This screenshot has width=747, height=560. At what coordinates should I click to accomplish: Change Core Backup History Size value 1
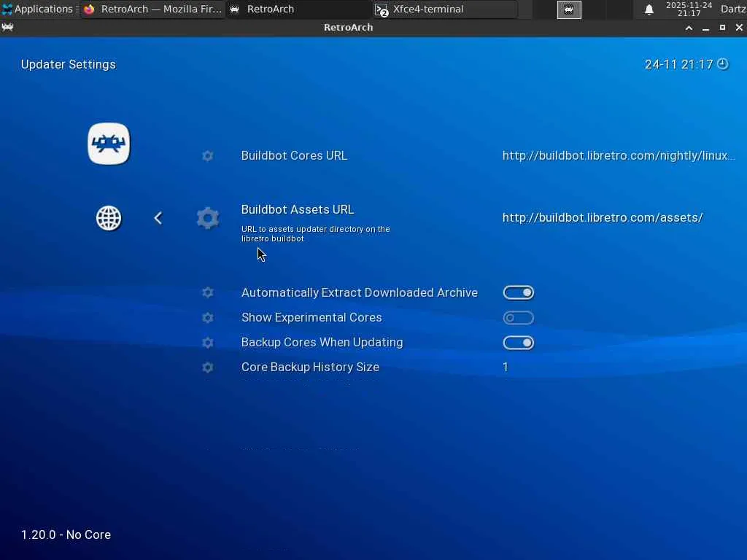point(506,367)
